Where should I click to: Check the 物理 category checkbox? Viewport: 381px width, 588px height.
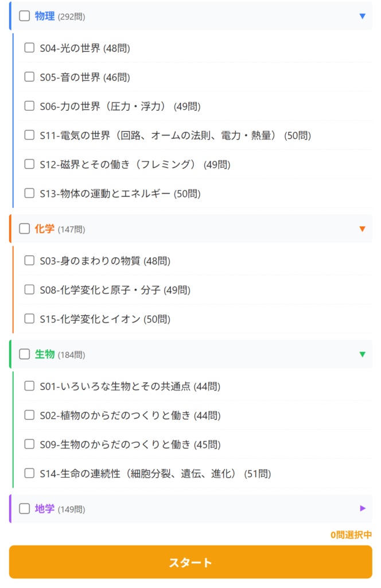click(x=24, y=16)
